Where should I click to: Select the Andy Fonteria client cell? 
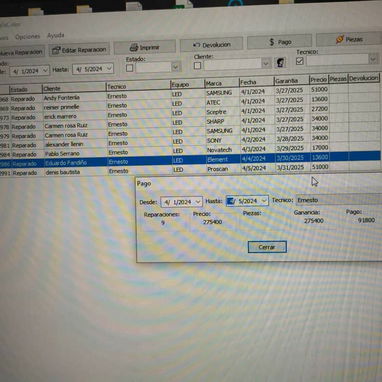pos(74,98)
